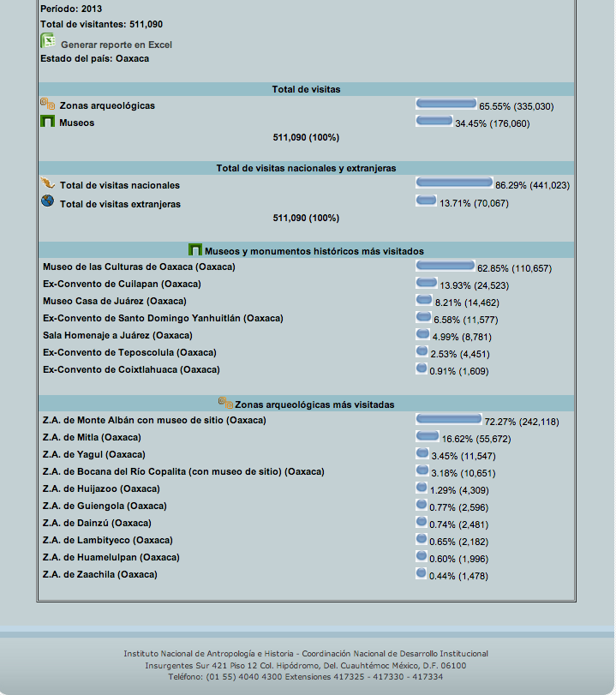
Task: Select Z.A. de Mitla row label
Action: click(92, 437)
